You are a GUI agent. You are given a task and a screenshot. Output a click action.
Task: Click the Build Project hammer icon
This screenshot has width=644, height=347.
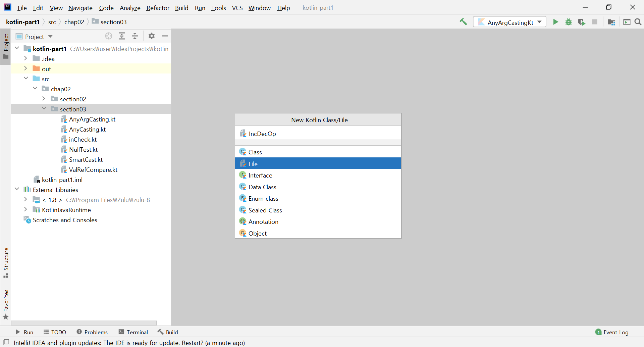[463, 22]
